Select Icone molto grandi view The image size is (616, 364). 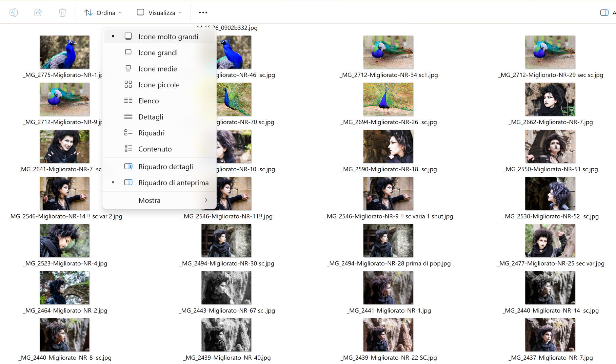[159, 37]
